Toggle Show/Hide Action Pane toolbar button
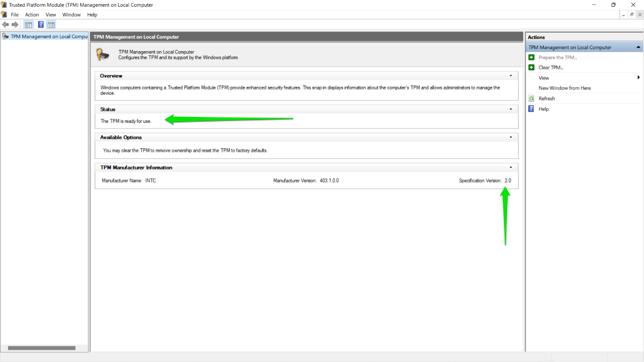 click(51, 25)
